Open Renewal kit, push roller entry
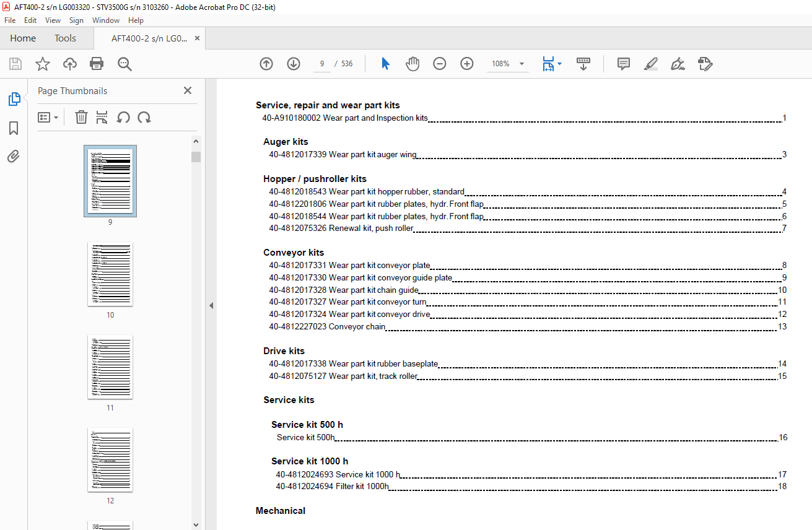Screen dimensions: 812x530 pos(528,228)
